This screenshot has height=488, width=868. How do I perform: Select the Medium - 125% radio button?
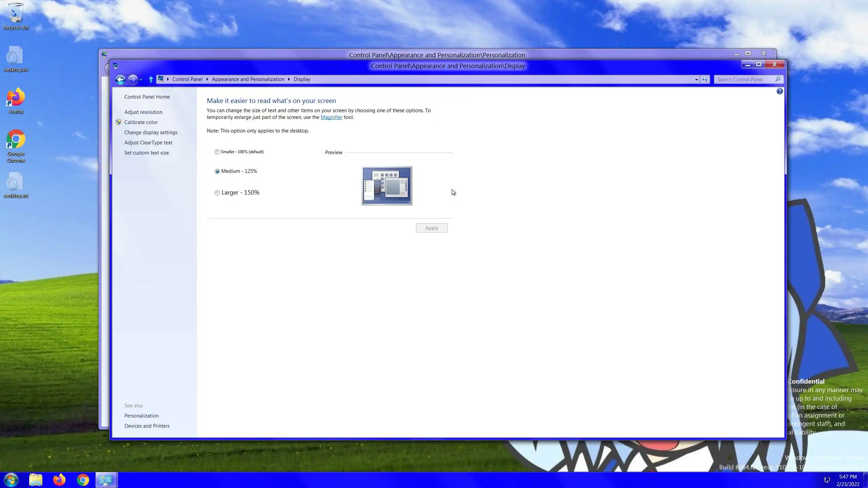click(217, 171)
